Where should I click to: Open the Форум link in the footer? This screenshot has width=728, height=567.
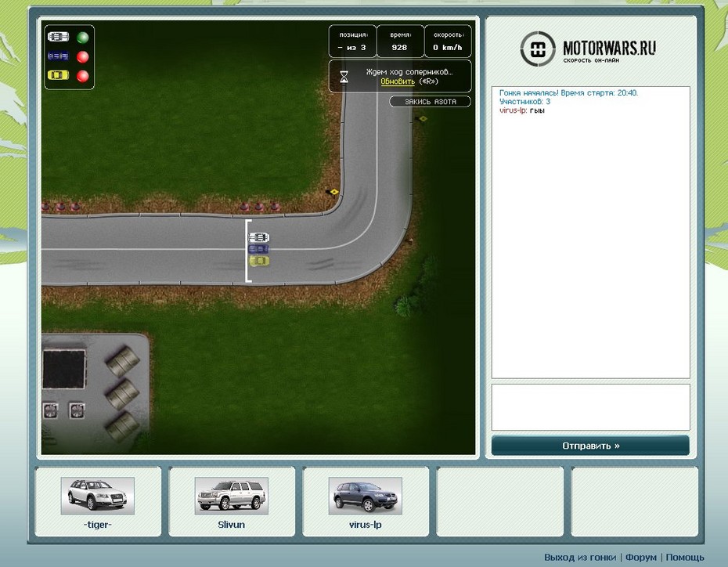641,557
